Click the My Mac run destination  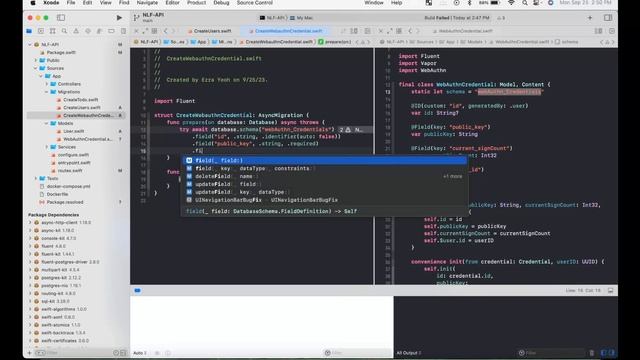[302, 18]
